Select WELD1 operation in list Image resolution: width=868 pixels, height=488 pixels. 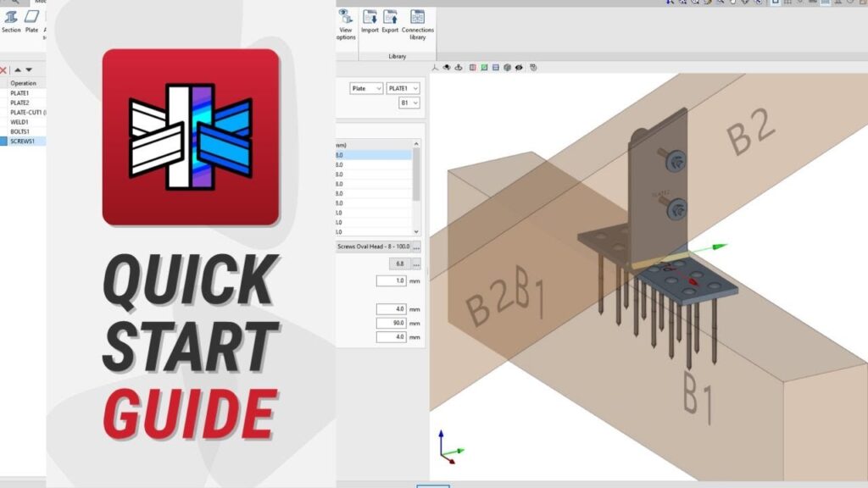click(x=19, y=122)
